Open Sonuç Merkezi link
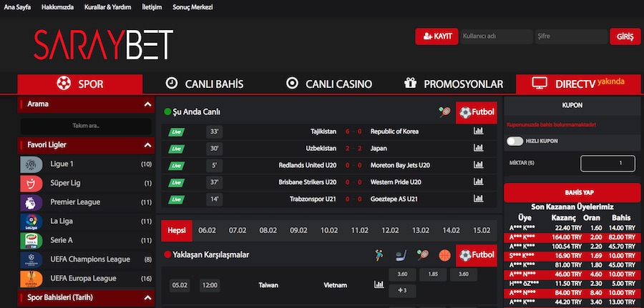Viewport: 644px width, 308px height. (192, 7)
